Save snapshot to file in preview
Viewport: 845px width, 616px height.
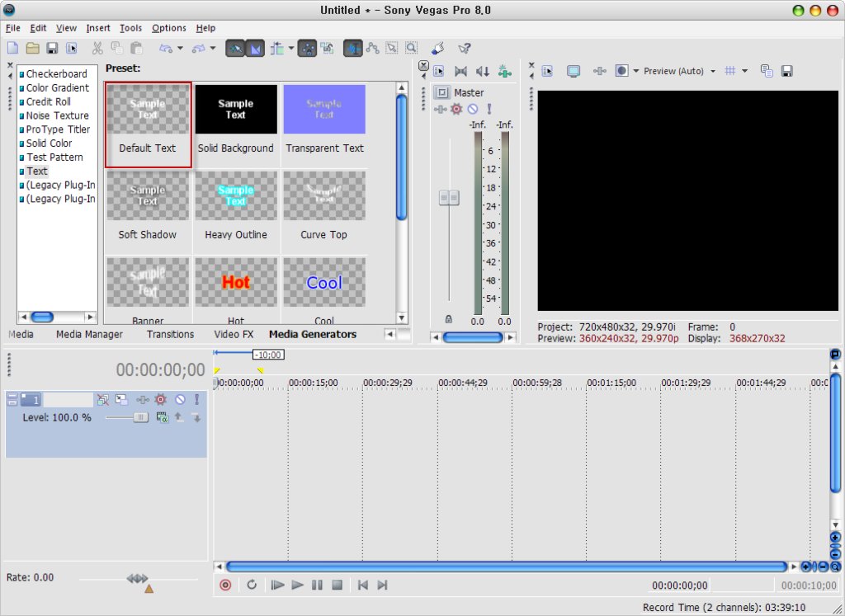(786, 71)
